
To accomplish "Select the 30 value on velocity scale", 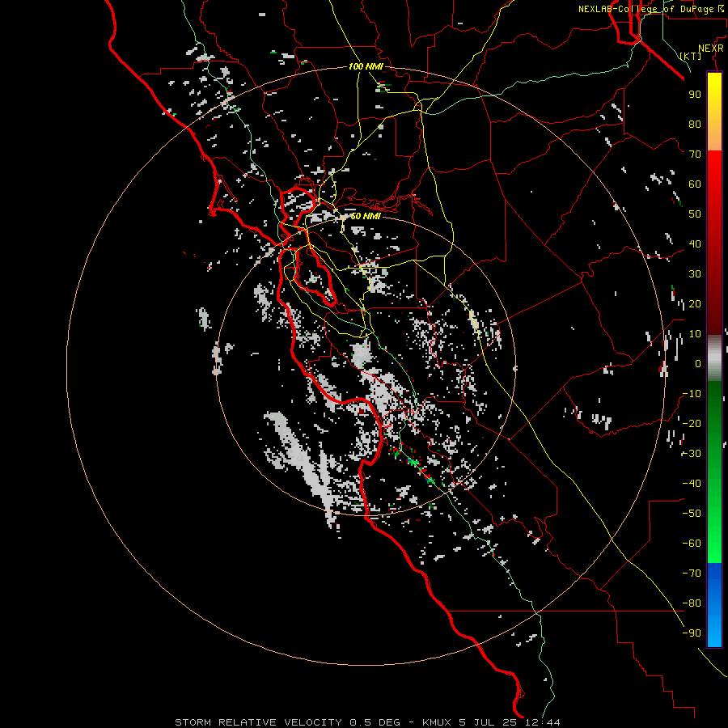I will (x=695, y=274).
